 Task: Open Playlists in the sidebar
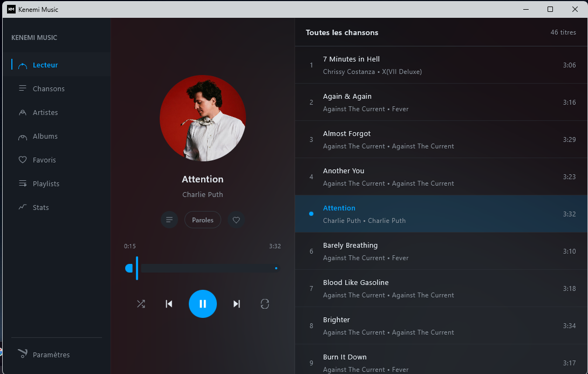point(46,183)
